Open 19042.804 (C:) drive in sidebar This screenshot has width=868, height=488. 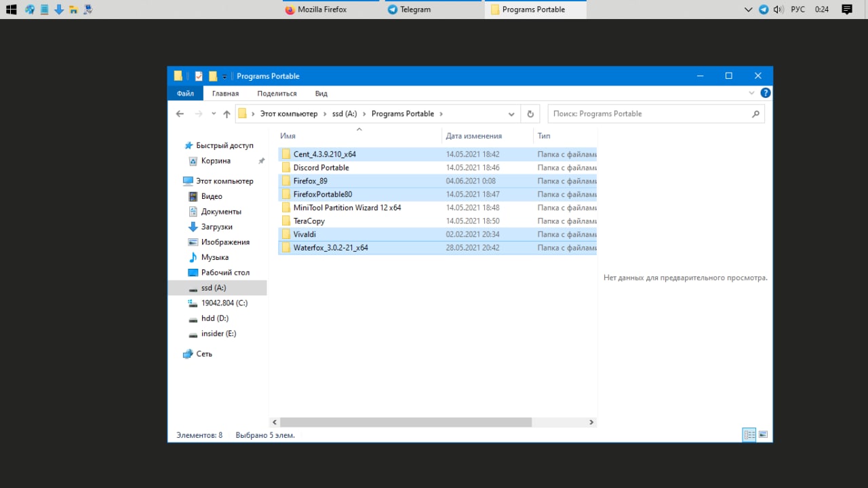tap(218, 303)
